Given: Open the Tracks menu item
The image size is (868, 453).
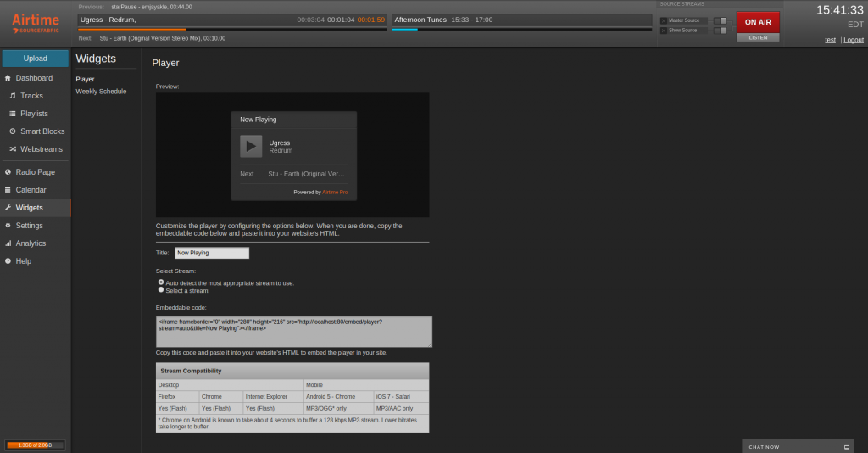Looking at the screenshot, I should coord(31,96).
